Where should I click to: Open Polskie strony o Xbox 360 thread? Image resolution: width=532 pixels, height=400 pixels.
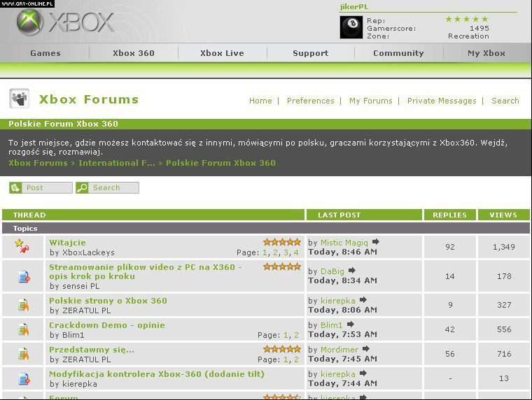click(x=108, y=301)
